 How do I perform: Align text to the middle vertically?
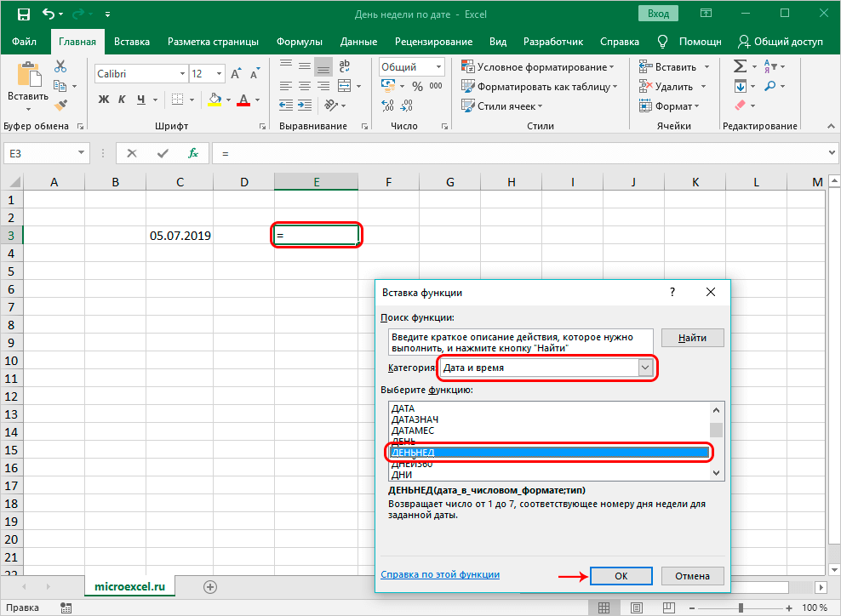point(305,66)
